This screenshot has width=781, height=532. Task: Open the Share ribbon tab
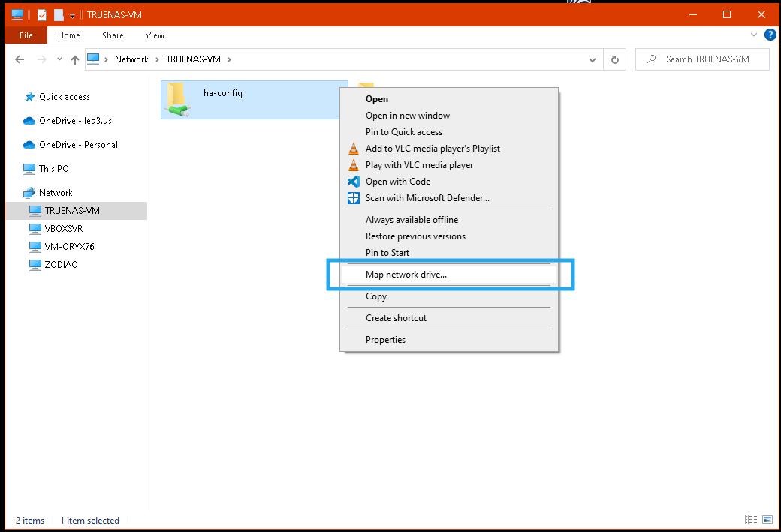coord(113,35)
